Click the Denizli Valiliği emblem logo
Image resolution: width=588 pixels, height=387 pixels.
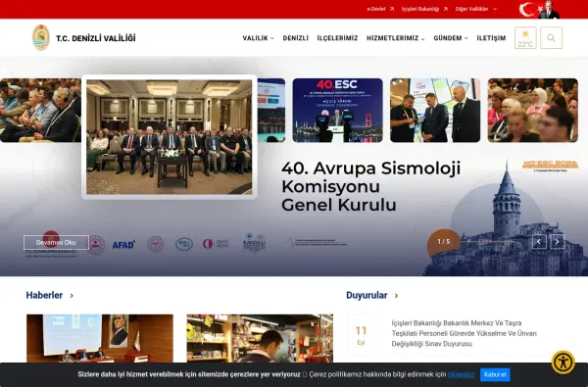[41, 37]
